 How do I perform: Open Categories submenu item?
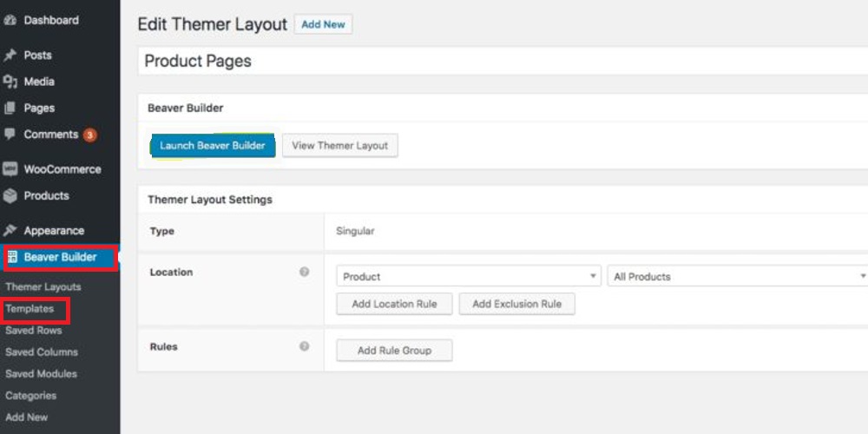(x=31, y=395)
